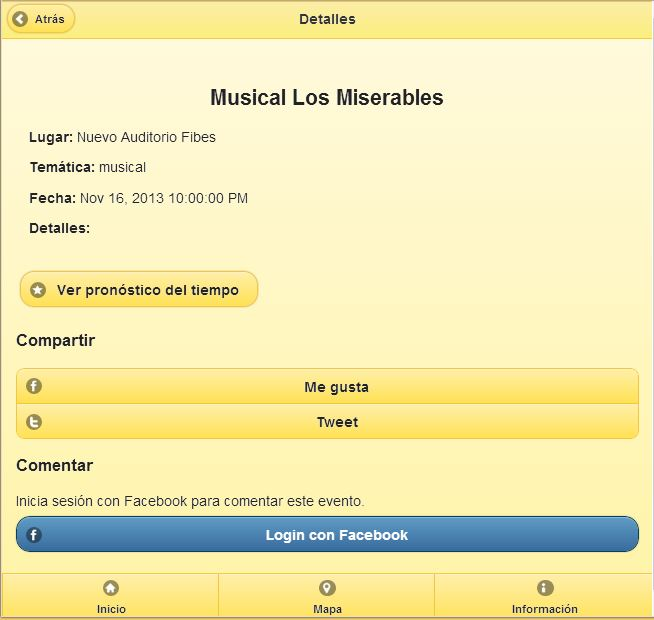Click the Facebook icon on the blue login button
This screenshot has width=654, height=620.
coord(34,535)
